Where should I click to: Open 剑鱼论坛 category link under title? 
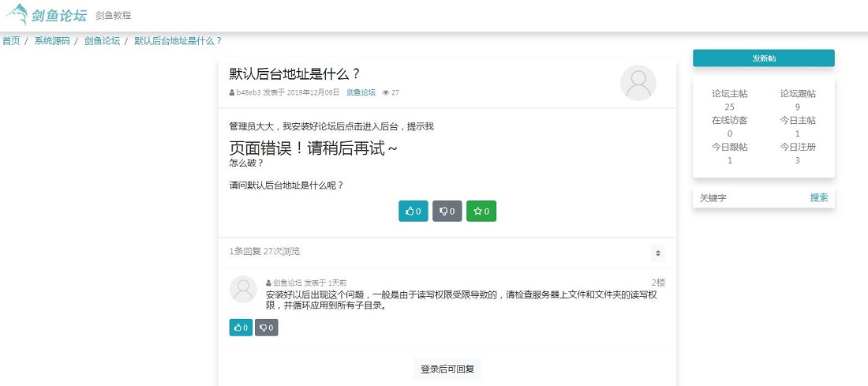(x=361, y=92)
